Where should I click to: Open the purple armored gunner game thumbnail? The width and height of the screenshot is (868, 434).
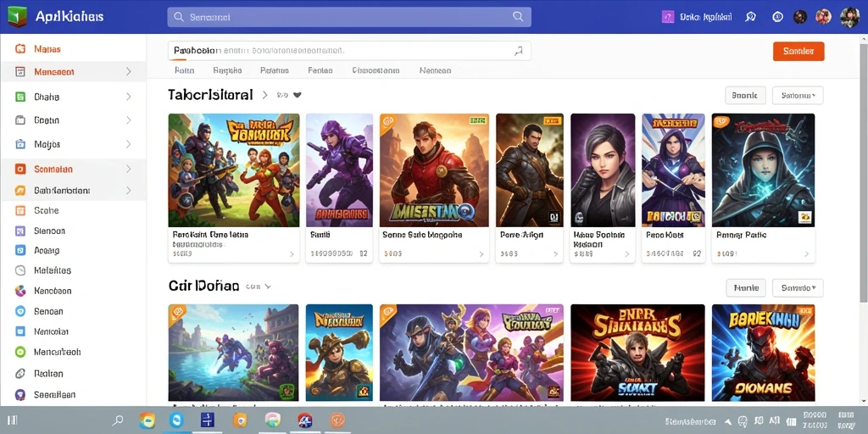click(x=339, y=170)
